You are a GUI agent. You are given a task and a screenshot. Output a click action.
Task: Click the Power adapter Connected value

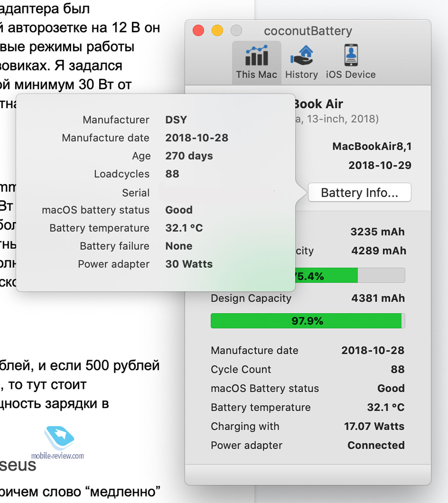pyautogui.click(x=376, y=445)
